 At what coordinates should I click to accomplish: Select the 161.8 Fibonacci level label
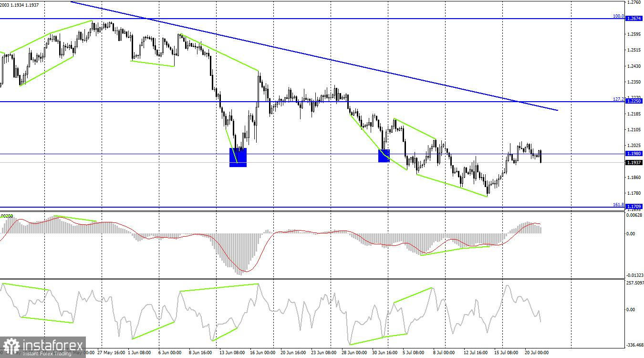(x=619, y=204)
